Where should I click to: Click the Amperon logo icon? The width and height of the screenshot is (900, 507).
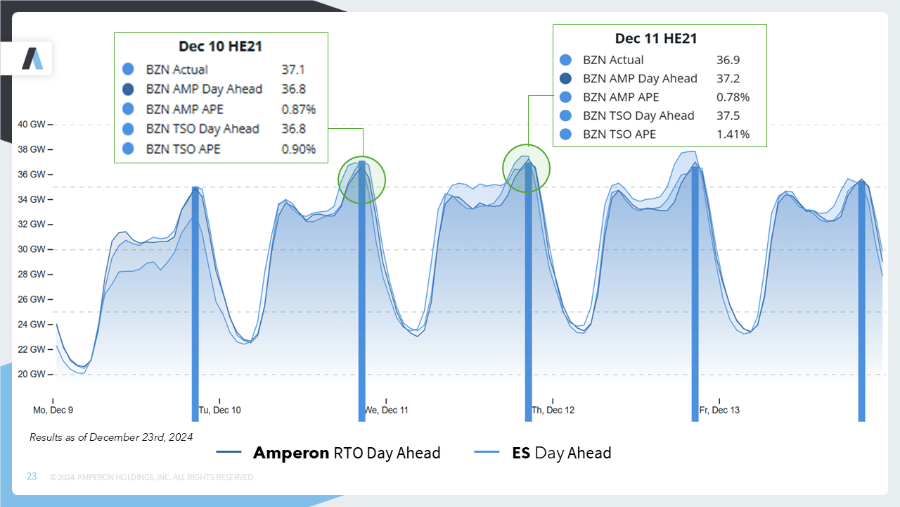pos(33,59)
